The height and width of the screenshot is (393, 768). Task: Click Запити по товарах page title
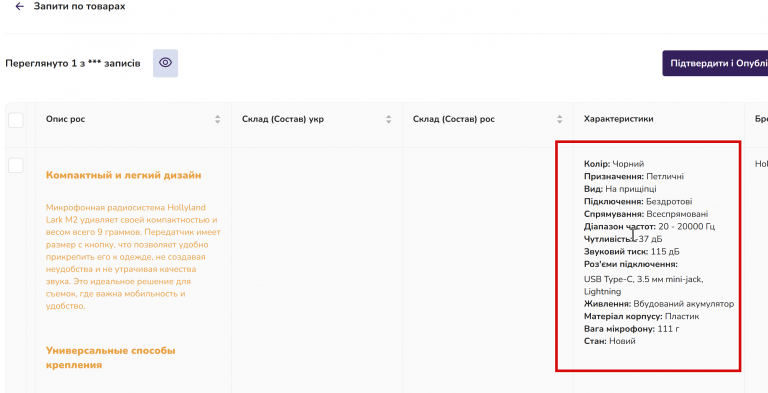click(x=79, y=6)
